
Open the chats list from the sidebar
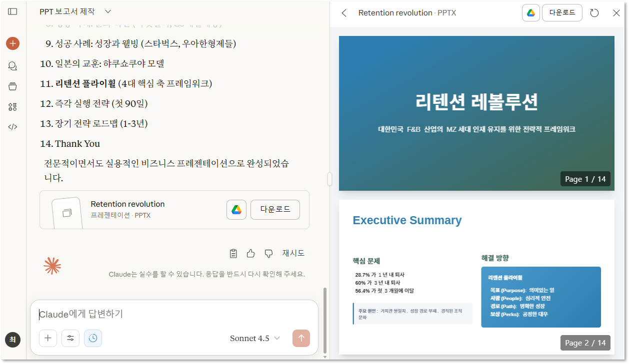click(12, 65)
